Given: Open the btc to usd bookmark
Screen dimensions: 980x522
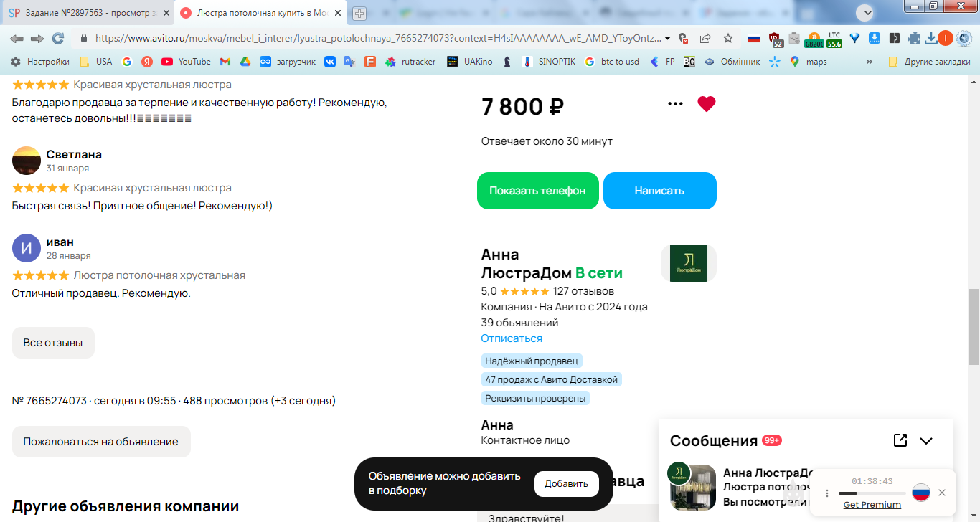Looking at the screenshot, I should click(612, 62).
